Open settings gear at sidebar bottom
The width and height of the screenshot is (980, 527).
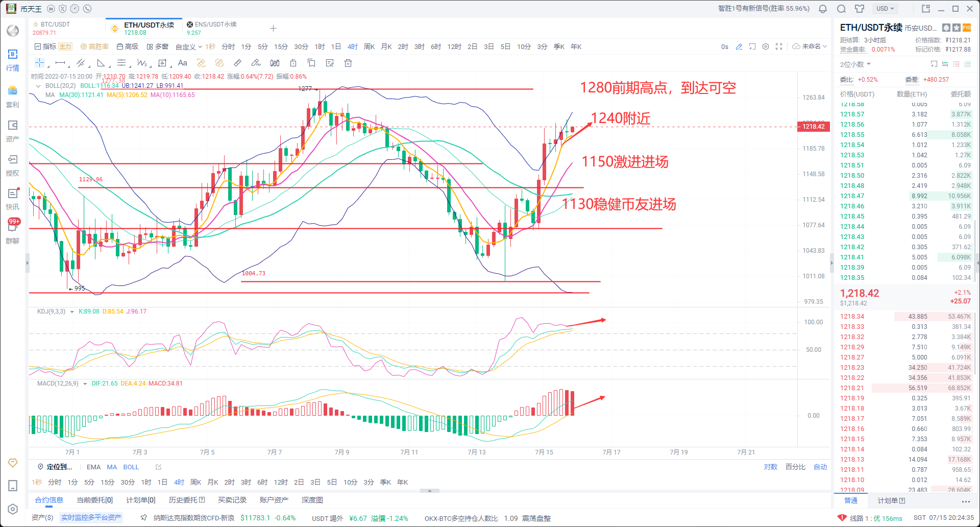pyautogui.click(x=13, y=509)
